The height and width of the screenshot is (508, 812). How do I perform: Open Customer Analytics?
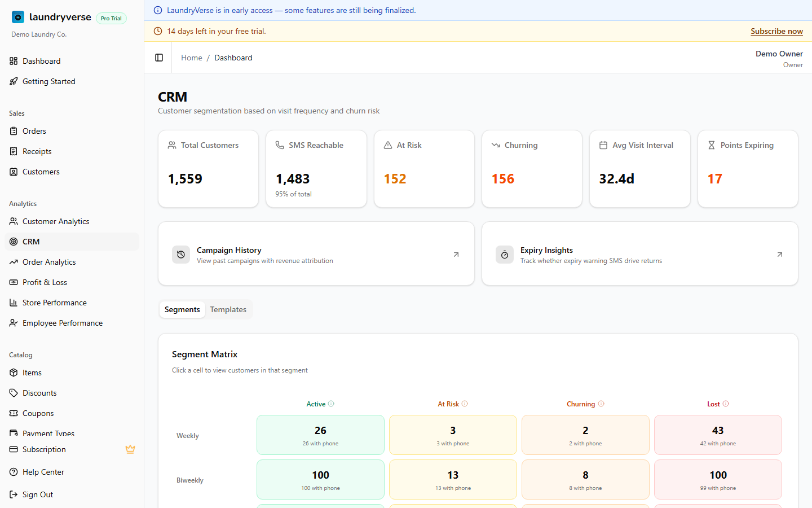(72, 221)
